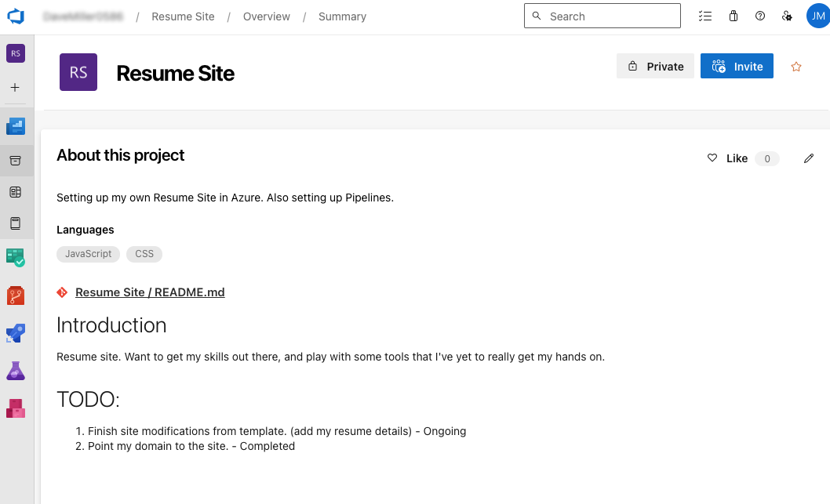Create a new project with the plus icon
Viewport: 830px width, 504px height.
[x=16, y=87]
